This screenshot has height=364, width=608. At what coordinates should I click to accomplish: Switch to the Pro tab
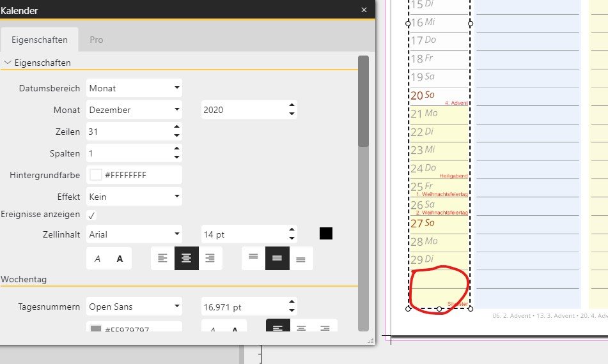(97, 40)
